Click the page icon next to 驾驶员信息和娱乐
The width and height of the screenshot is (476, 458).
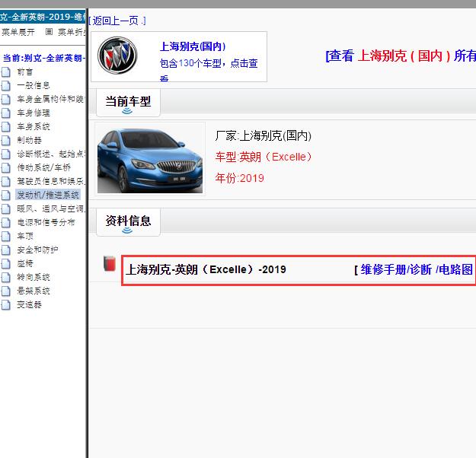[x=6, y=181]
